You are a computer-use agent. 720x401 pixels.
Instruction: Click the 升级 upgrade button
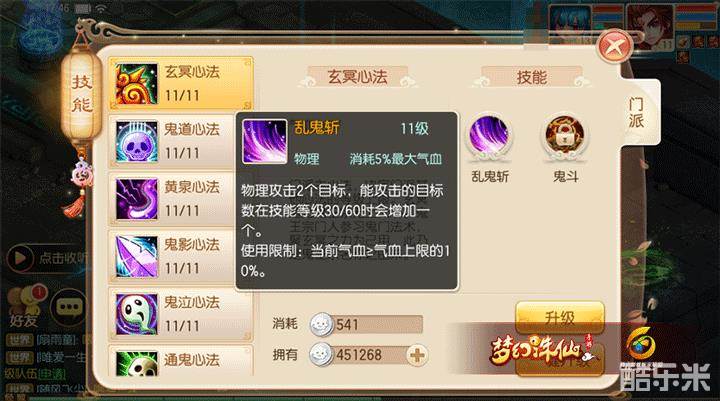[559, 317]
